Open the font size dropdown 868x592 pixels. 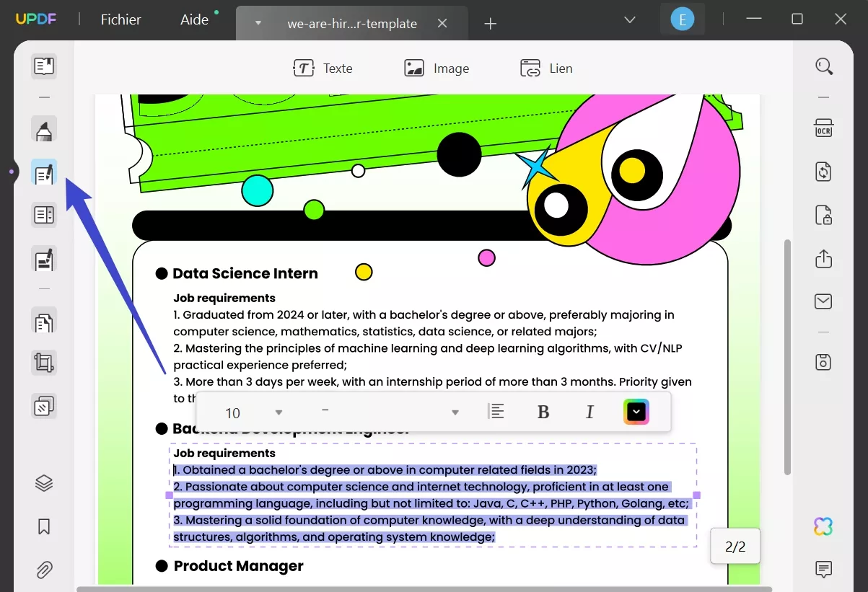point(279,412)
